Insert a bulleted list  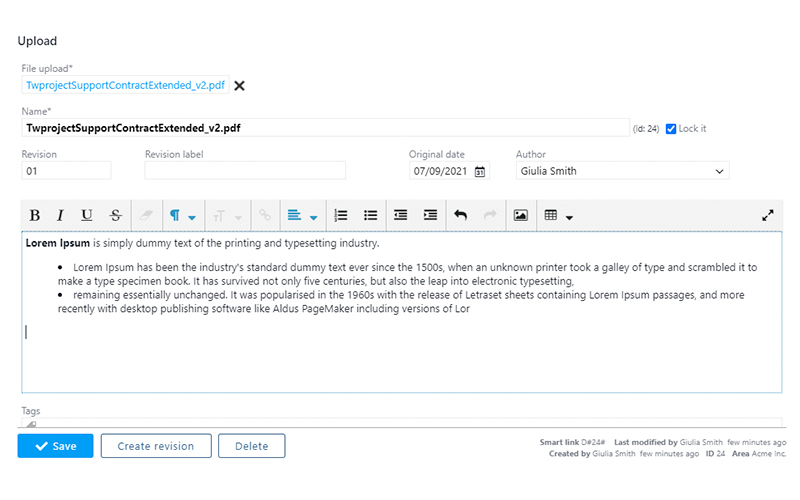371,215
